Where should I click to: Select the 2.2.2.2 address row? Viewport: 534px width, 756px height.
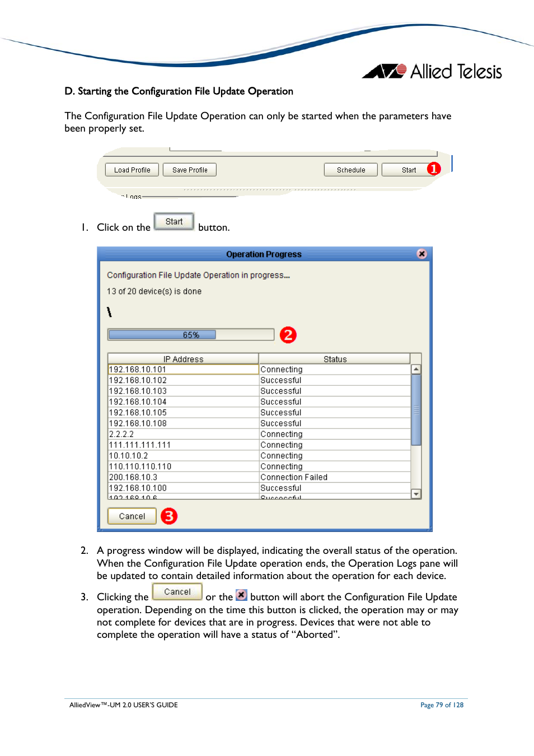259,434
